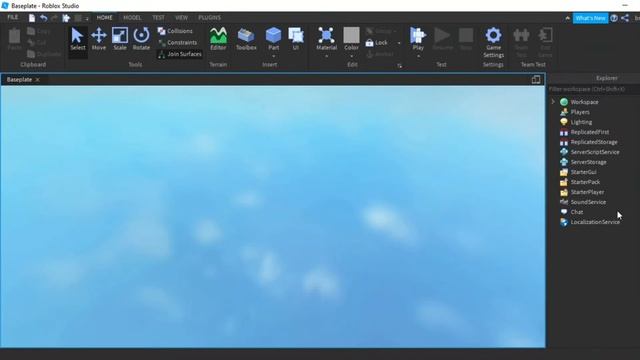Open the Play mode dropdown arrow
This screenshot has height=360, width=640.
[x=418, y=56]
